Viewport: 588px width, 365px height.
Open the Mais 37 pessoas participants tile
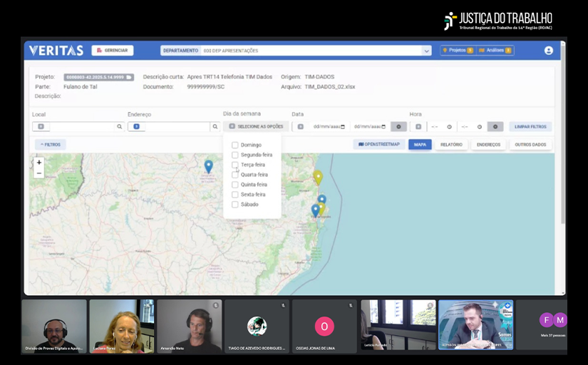coord(543,325)
